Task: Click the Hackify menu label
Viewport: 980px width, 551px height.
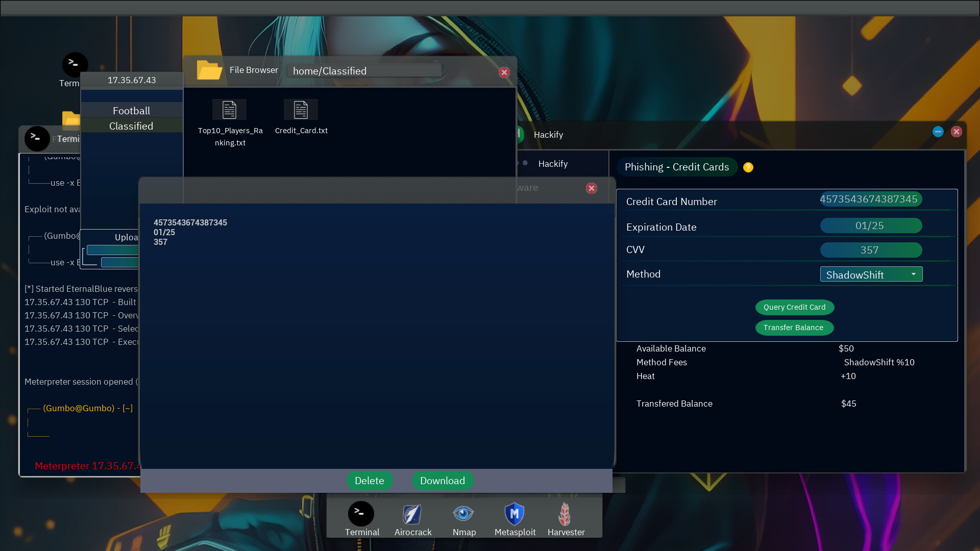Action: point(553,163)
